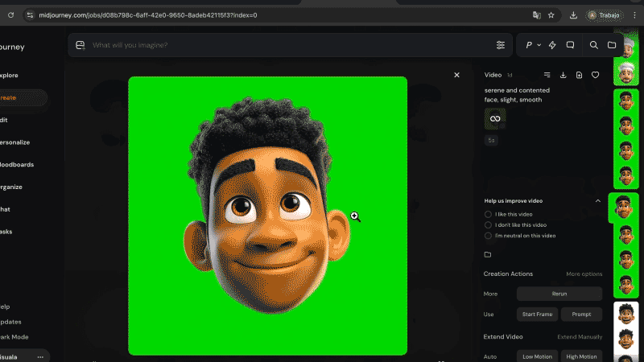Choose 'I'm neutral on this video'
Viewport: 644px width, 362px height.
pyautogui.click(x=488, y=236)
